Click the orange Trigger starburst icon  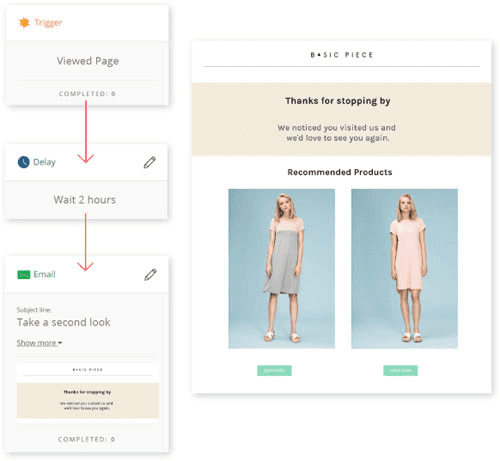(x=24, y=23)
